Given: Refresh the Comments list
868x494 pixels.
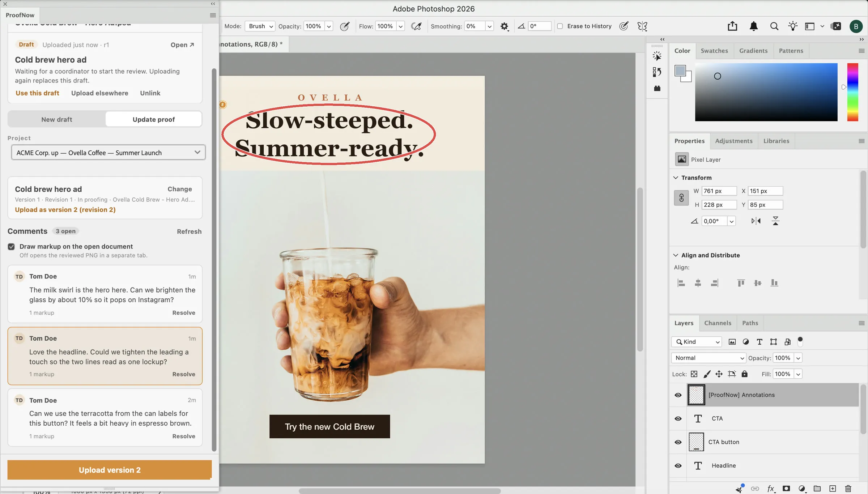Looking at the screenshot, I should tap(189, 231).
